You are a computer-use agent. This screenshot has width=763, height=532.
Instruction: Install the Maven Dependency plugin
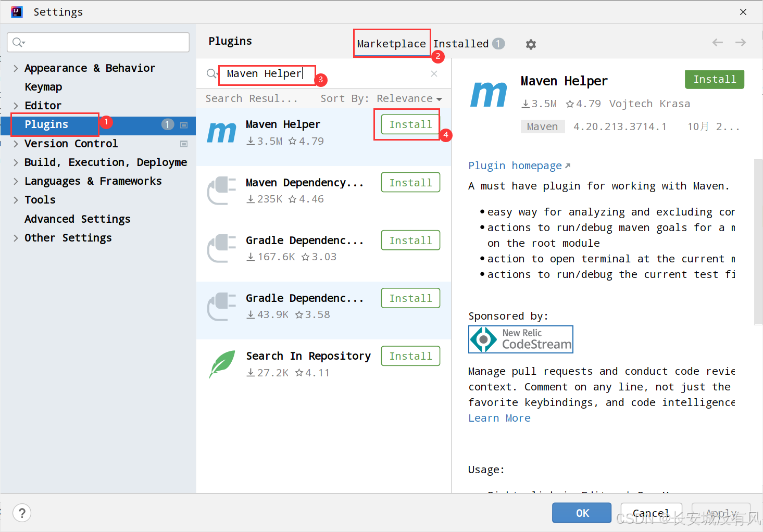(410, 183)
